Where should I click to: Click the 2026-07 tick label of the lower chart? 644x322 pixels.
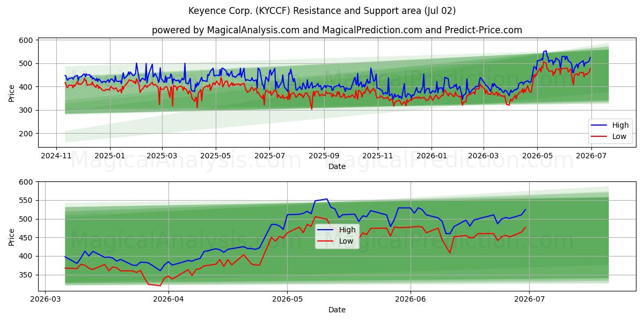[529, 299]
